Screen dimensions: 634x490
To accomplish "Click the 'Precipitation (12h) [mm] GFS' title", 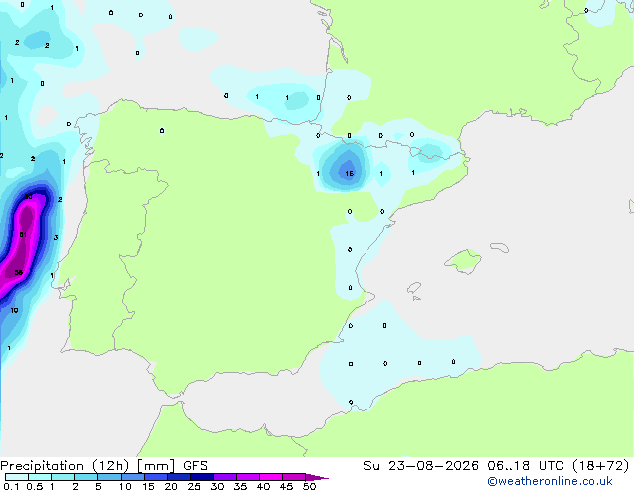I will tap(104, 466).
